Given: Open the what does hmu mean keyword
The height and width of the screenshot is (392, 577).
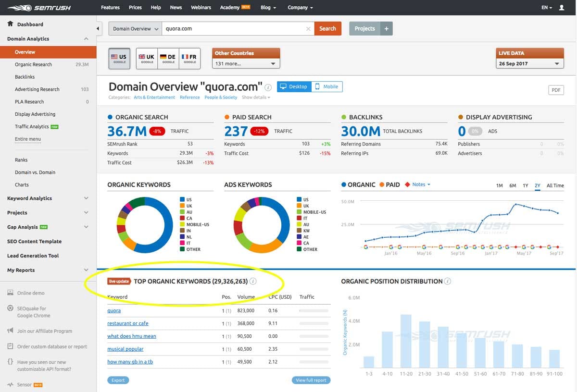Looking at the screenshot, I should coord(132,336).
